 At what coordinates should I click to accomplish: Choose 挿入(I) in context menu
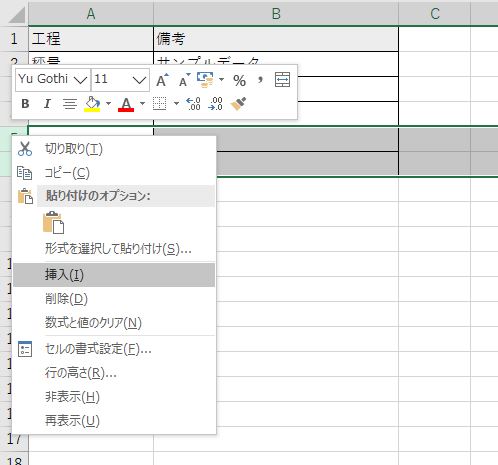click(114, 275)
